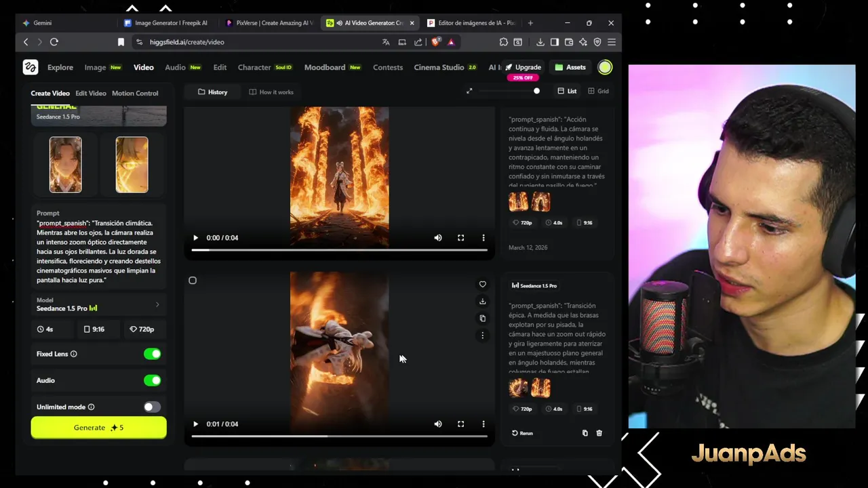The image size is (868, 488).
Task: Click the Upgrade button
Action: point(524,67)
